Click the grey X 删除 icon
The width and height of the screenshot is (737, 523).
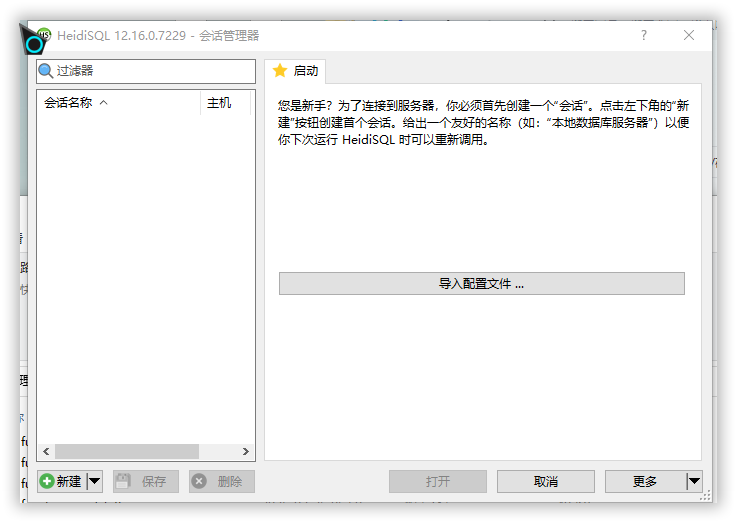pos(199,481)
